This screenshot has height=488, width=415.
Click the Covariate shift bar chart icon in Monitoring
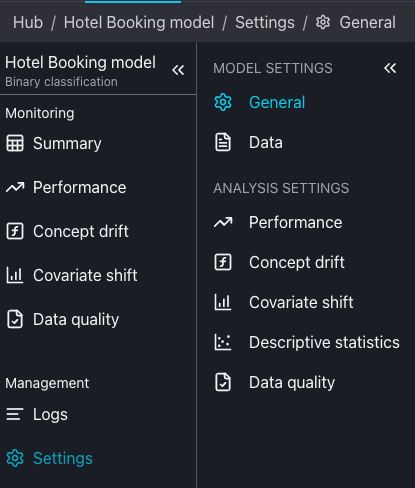click(15, 275)
